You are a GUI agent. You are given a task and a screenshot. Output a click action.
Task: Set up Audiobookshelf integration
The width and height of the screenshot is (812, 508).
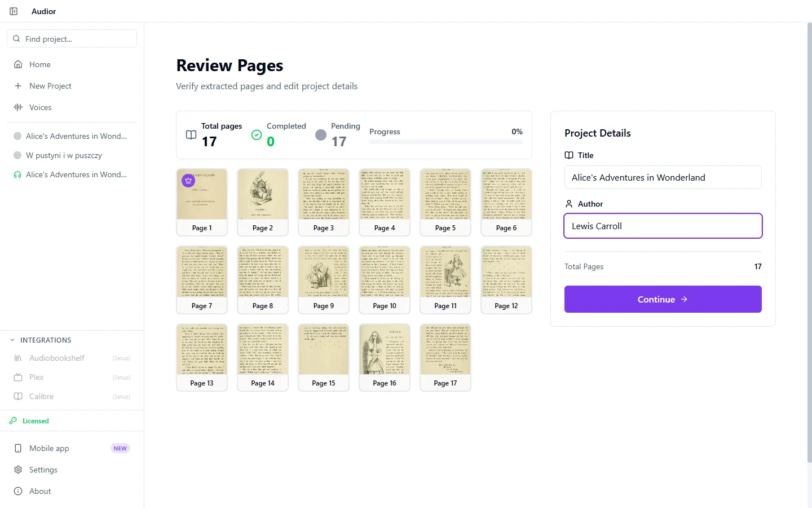click(x=72, y=358)
